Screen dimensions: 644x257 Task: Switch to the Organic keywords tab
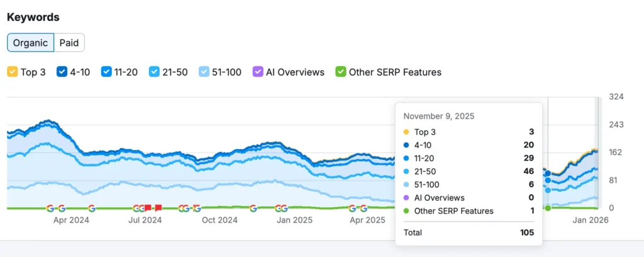(30, 43)
